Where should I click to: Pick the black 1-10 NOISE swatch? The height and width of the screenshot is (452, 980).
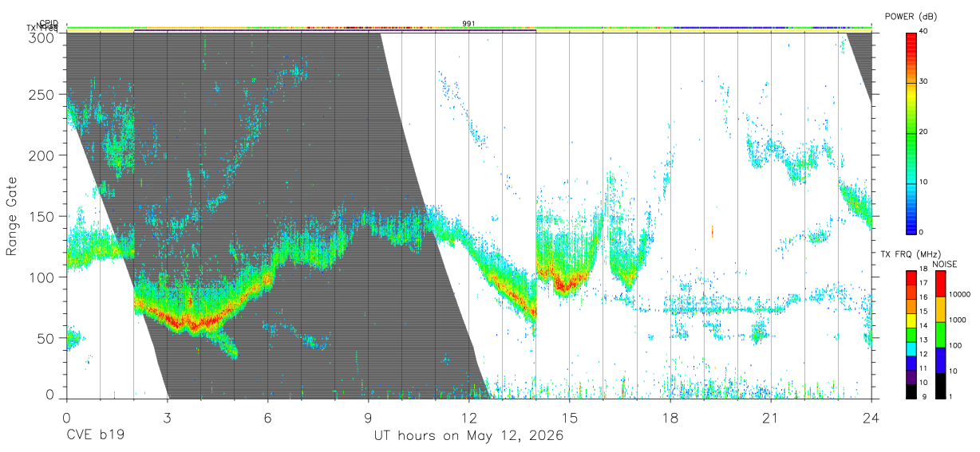tap(940, 385)
